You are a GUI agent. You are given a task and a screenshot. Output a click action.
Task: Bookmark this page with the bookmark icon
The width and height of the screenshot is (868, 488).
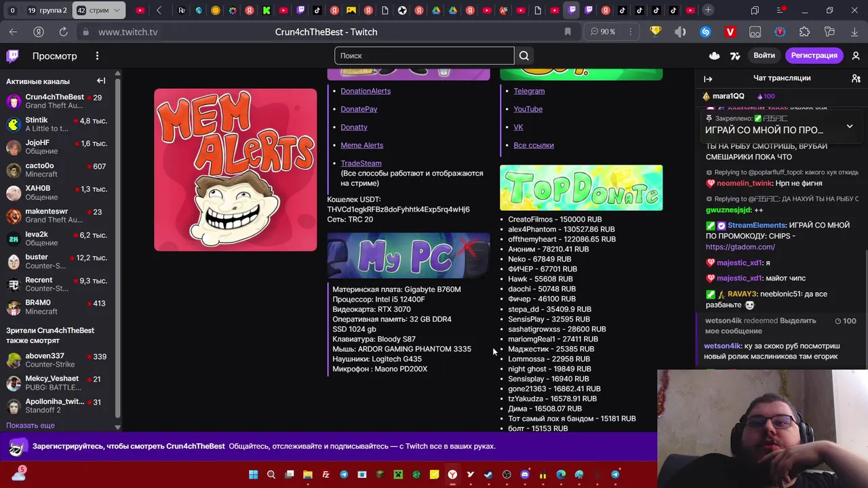(568, 32)
